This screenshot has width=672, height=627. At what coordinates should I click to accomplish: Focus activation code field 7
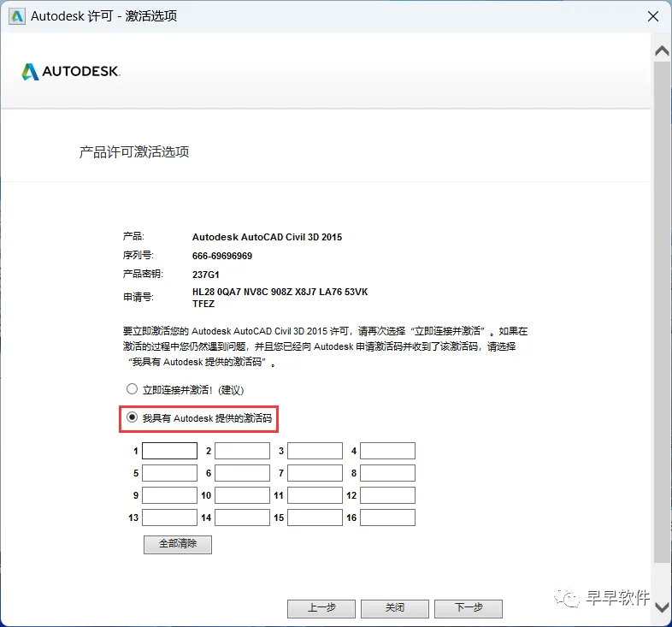pyautogui.click(x=315, y=473)
